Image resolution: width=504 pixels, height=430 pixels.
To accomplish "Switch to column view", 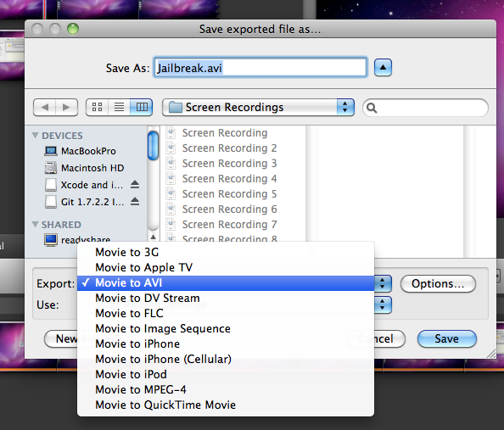I will coord(142,107).
